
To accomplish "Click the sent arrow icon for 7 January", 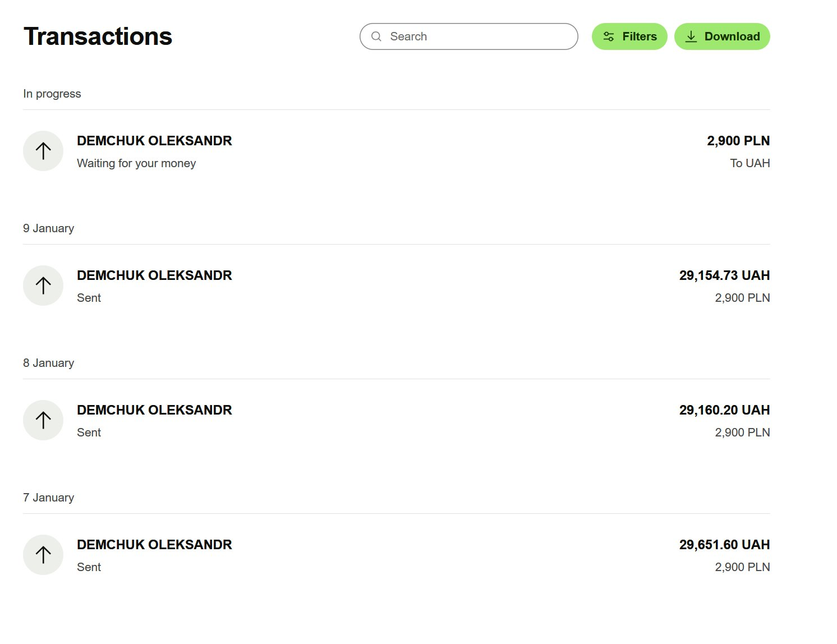I will tap(43, 555).
